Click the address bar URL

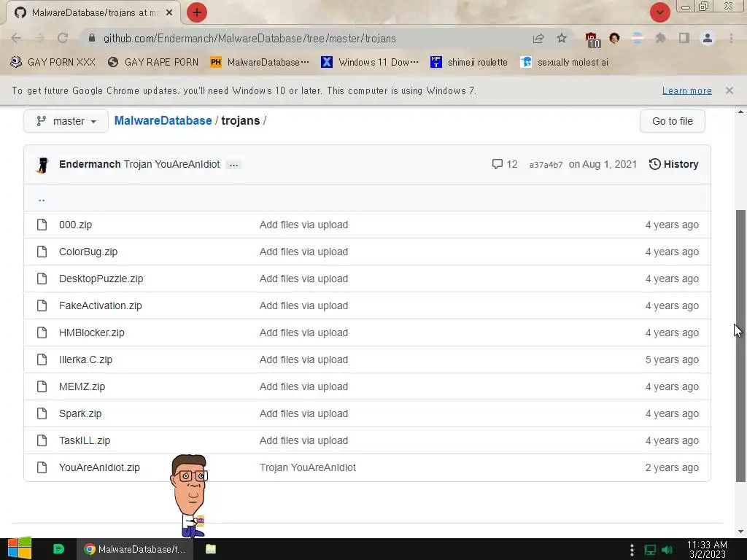pos(249,38)
